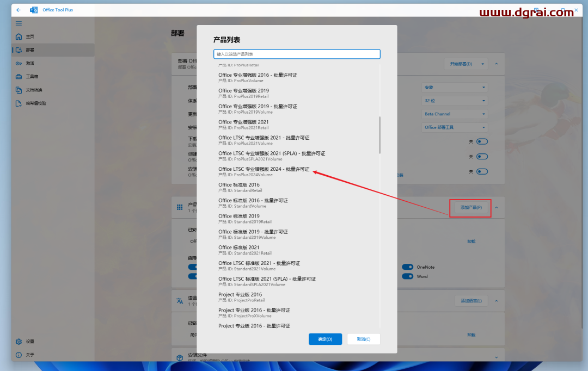Collapse the 语言 section chevron
This screenshot has width=588, height=371.
[497, 301]
